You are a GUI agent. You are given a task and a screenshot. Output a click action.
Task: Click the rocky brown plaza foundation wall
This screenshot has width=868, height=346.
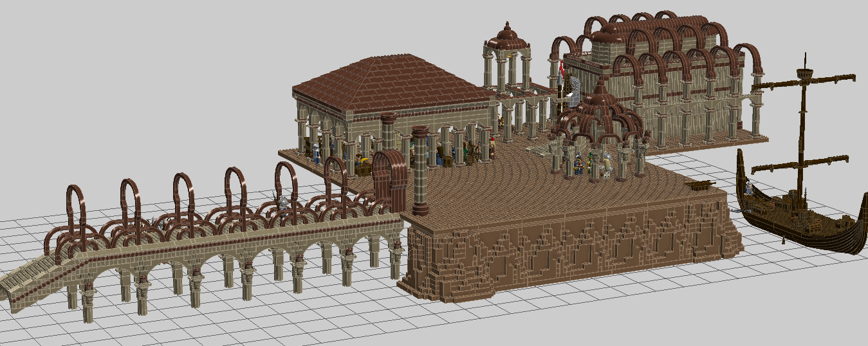tap(569, 248)
